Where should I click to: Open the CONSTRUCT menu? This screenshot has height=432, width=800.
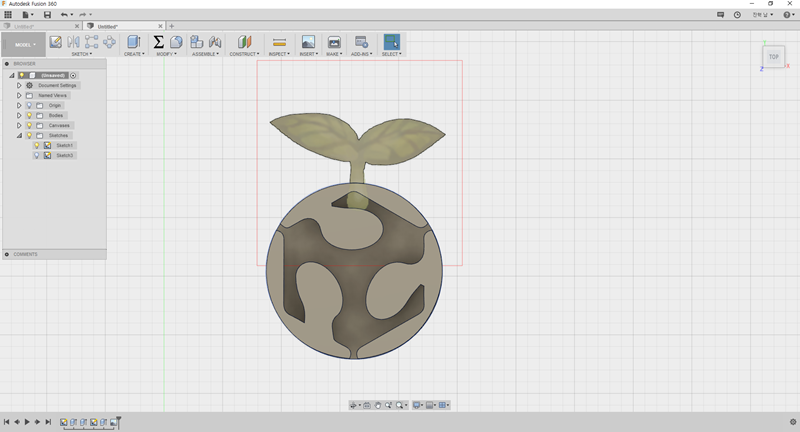[244, 54]
